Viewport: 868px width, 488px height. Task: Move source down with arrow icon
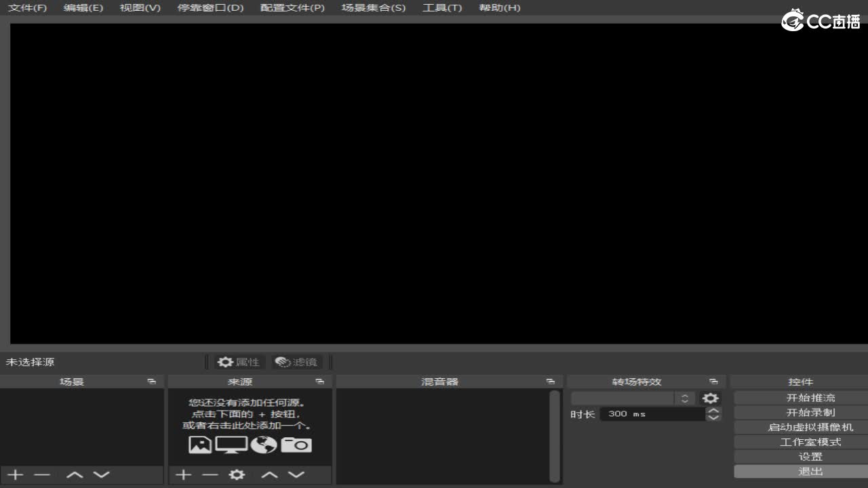pos(296,474)
